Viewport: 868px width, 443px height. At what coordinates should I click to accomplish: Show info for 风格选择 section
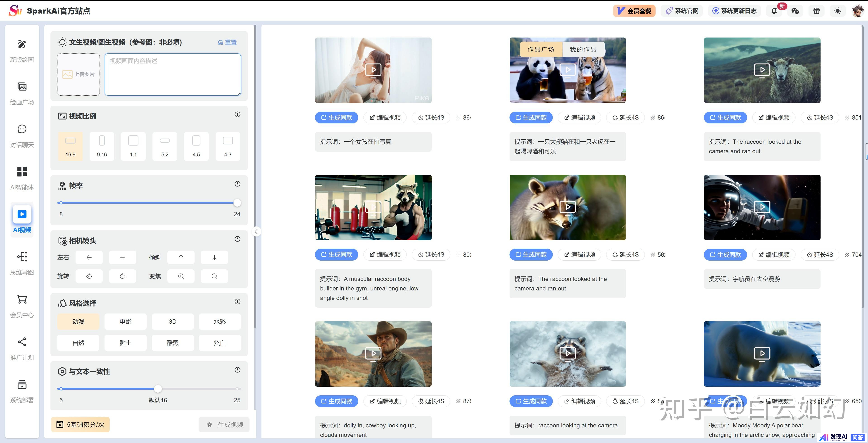pyautogui.click(x=238, y=302)
